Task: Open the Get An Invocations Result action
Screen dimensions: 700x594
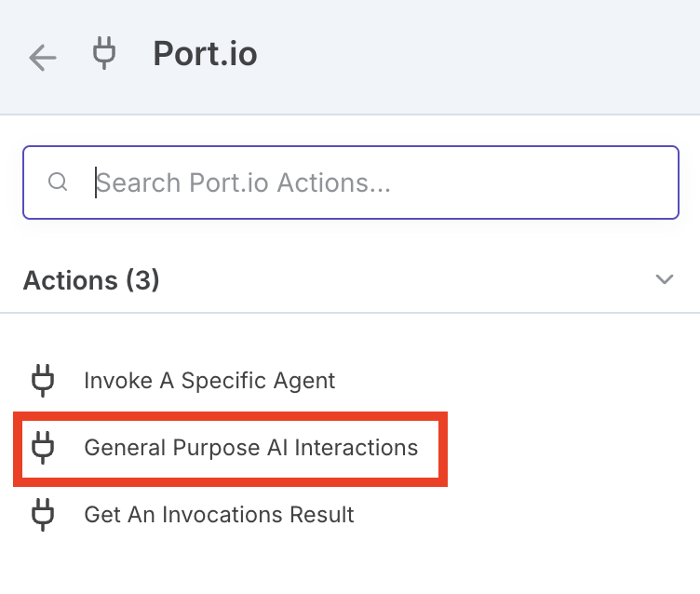Action: [x=219, y=513]
